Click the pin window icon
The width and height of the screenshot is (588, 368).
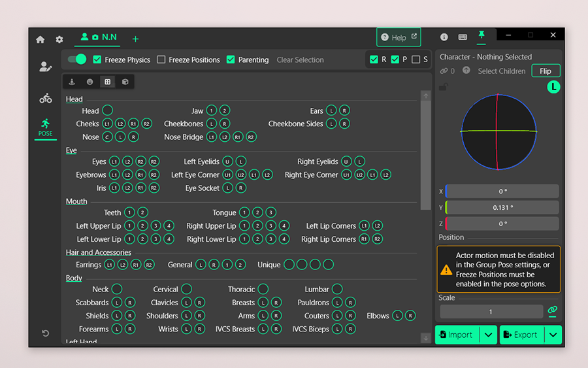pos(482,36)
